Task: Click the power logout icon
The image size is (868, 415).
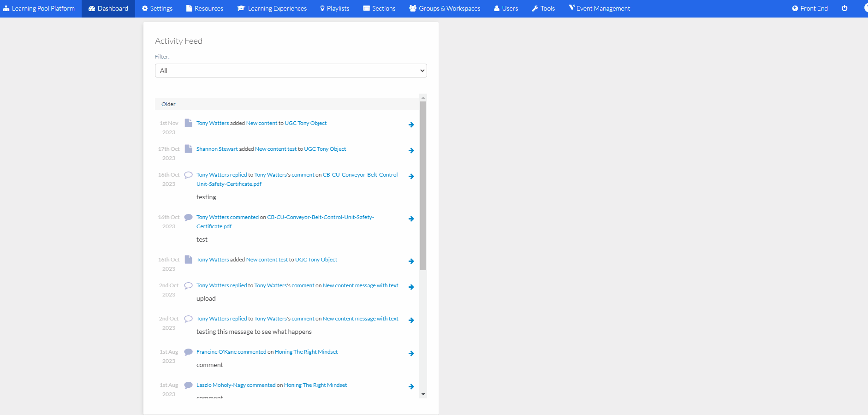Action: coord(845,8)
